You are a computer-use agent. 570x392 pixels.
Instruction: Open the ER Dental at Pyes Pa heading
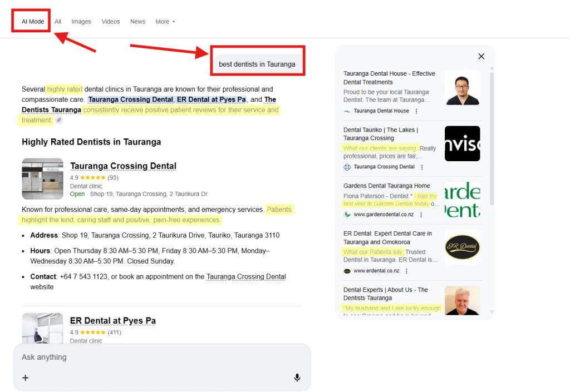[112, 321]
